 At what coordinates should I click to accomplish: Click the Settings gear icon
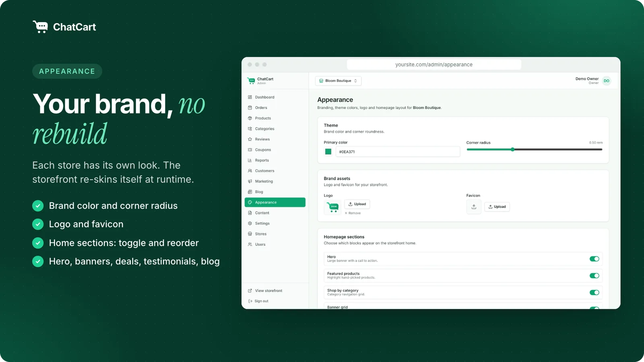coord(250,223)
